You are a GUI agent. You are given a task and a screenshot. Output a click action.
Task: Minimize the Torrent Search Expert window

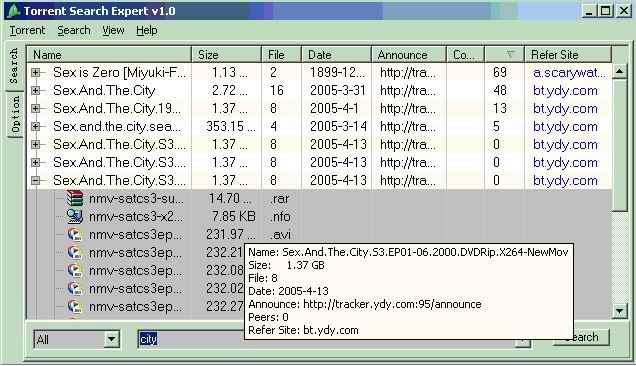(589, 11)
